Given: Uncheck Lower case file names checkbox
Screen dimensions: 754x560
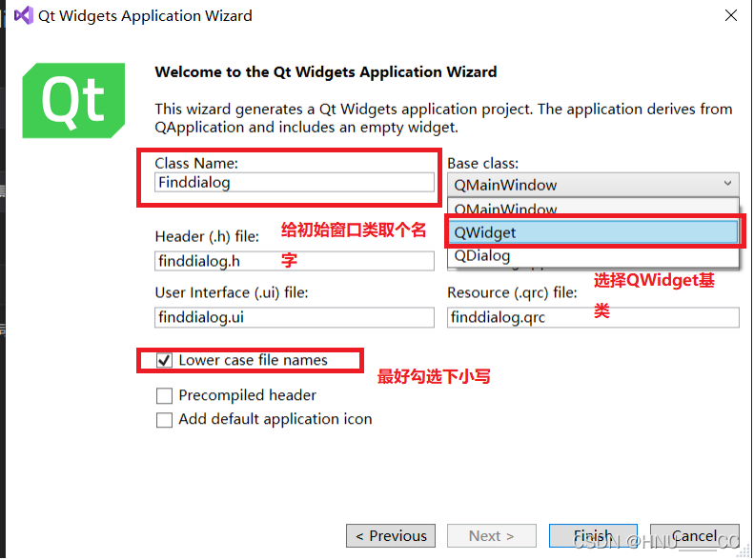Looking at the screenshot, I should 165,360.
